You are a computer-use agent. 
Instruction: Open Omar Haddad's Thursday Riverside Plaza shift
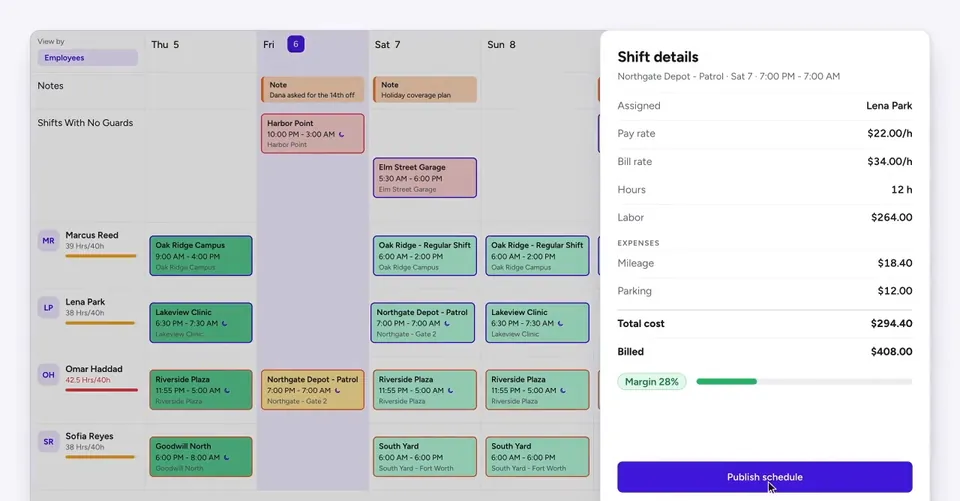click(x=201, y=390)
